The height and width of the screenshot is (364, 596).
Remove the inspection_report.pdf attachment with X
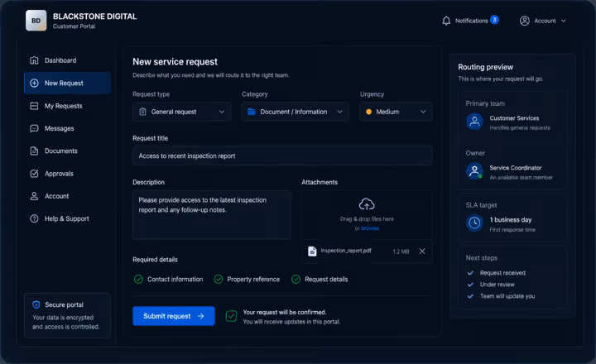422,251
